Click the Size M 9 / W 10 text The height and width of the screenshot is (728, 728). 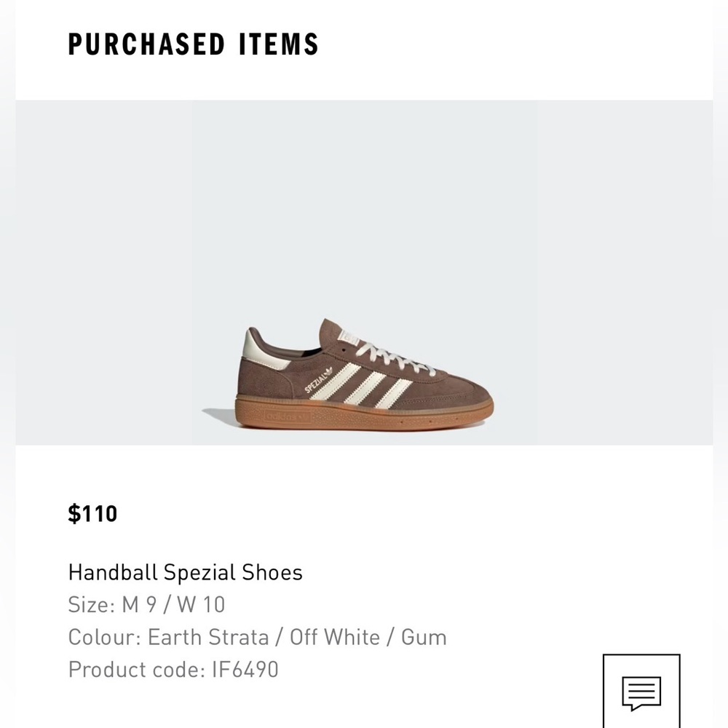click(146, 604)
